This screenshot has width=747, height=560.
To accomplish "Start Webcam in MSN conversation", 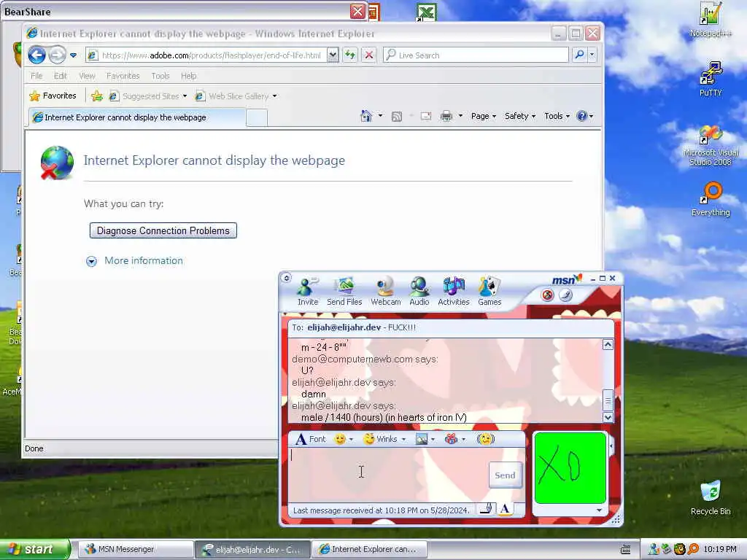I will (385, 291).
